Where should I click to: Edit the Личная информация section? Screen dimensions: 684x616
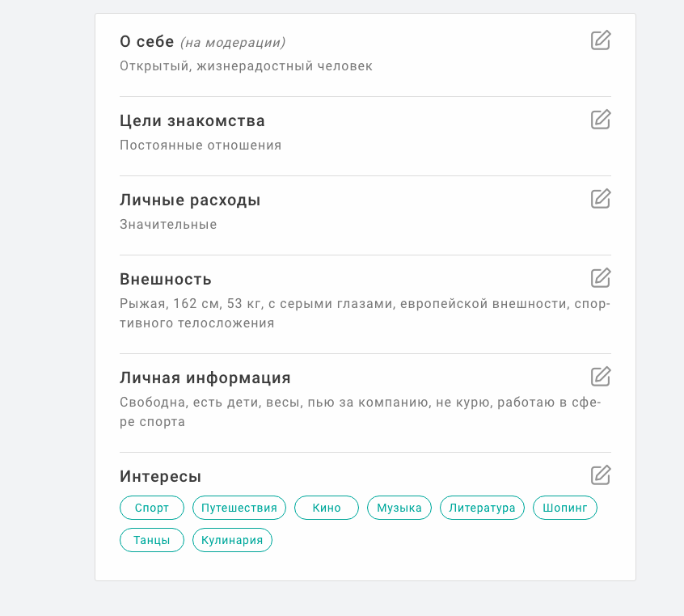[x=601, y=377]
